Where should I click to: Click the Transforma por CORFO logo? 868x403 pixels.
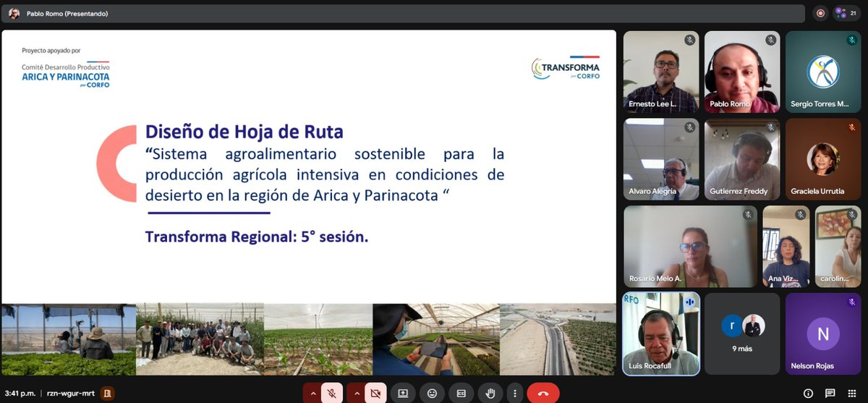point(565,68)
